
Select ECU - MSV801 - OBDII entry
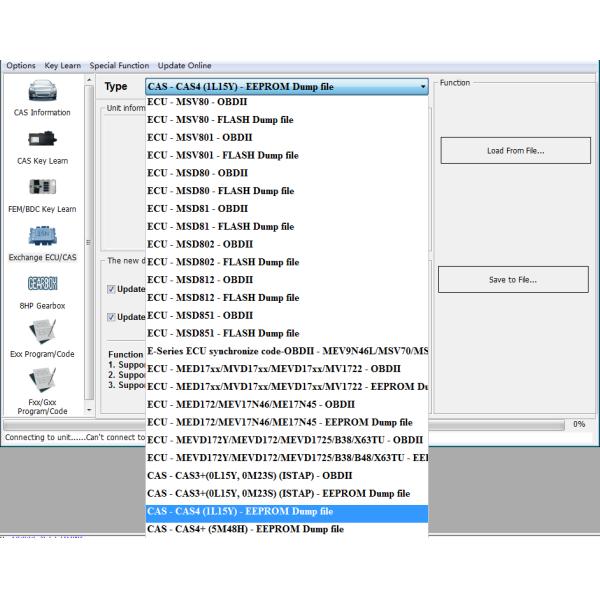tap(287, 138)
